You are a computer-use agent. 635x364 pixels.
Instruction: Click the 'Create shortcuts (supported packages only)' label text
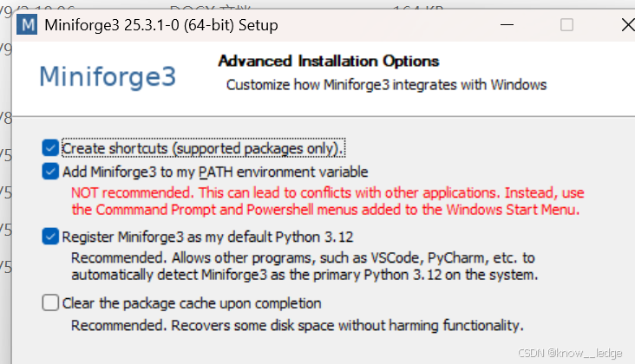coord(203,148)
